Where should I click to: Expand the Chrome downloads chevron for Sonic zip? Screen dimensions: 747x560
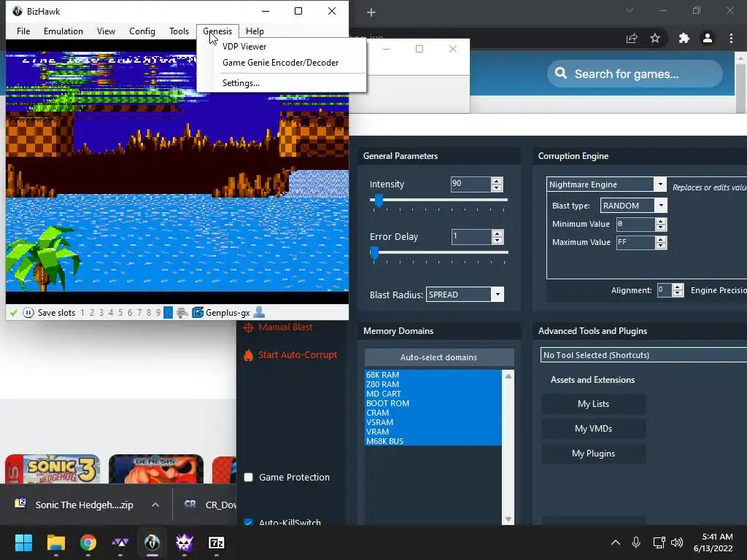tap(155, 505)
